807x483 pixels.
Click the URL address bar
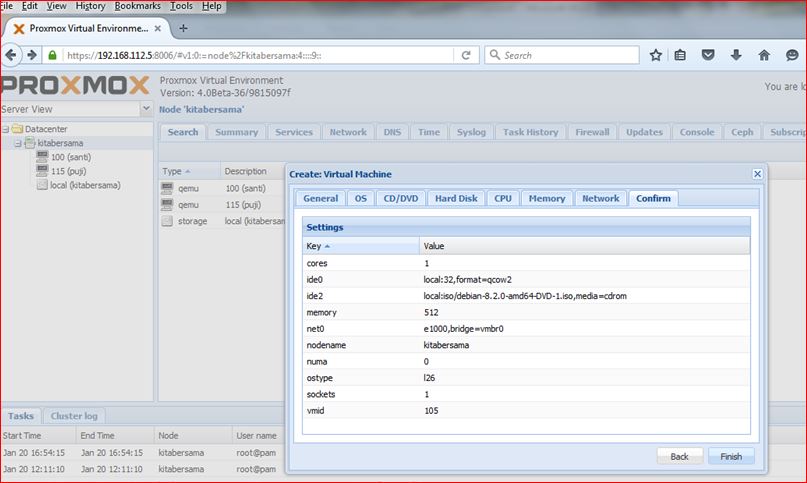pos(257,55)
